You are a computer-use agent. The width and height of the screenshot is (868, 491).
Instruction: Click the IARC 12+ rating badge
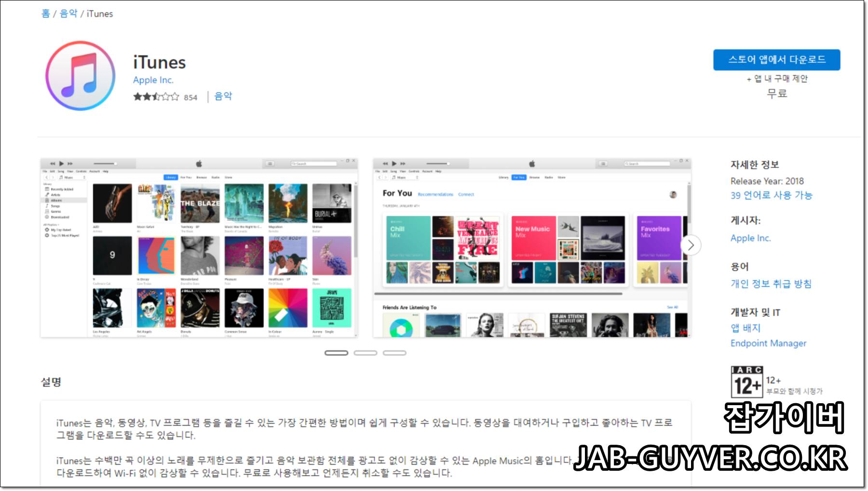[x=746, y=382]
